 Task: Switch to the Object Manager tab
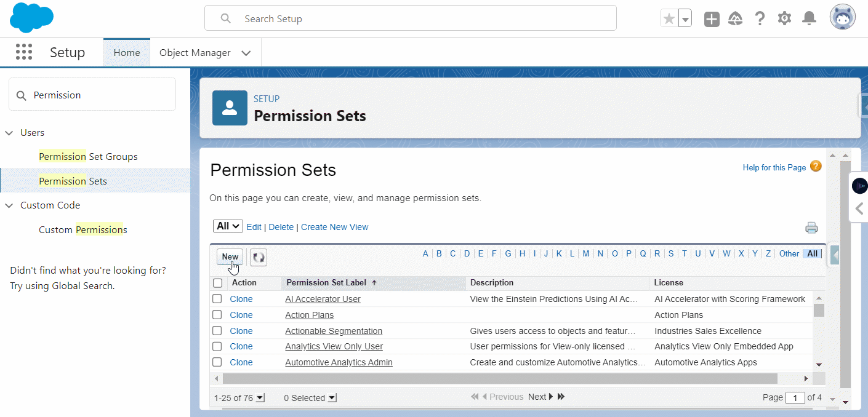pos(195,53)
